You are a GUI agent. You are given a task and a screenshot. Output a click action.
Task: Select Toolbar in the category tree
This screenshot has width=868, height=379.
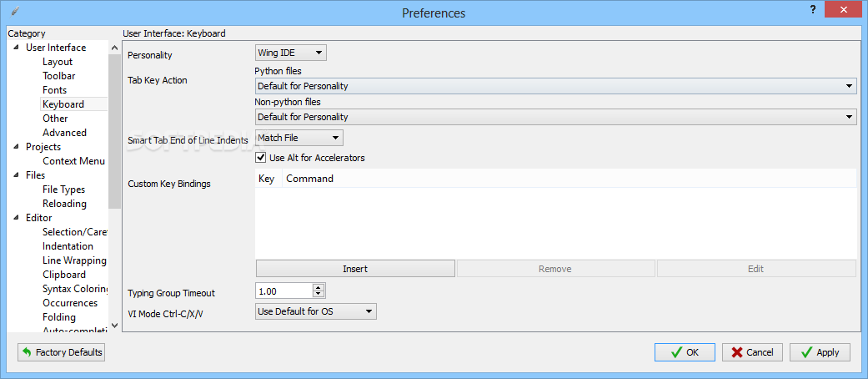[58, 76]
